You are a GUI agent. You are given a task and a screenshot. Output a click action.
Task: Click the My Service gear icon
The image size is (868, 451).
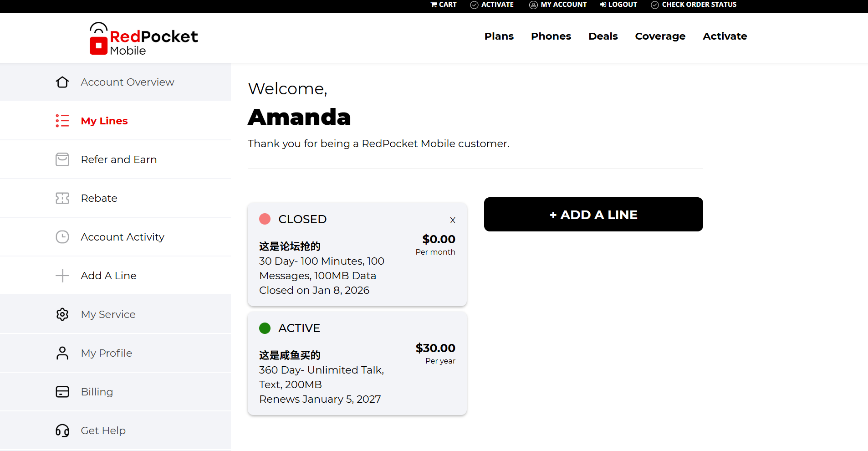pos(62,314)
